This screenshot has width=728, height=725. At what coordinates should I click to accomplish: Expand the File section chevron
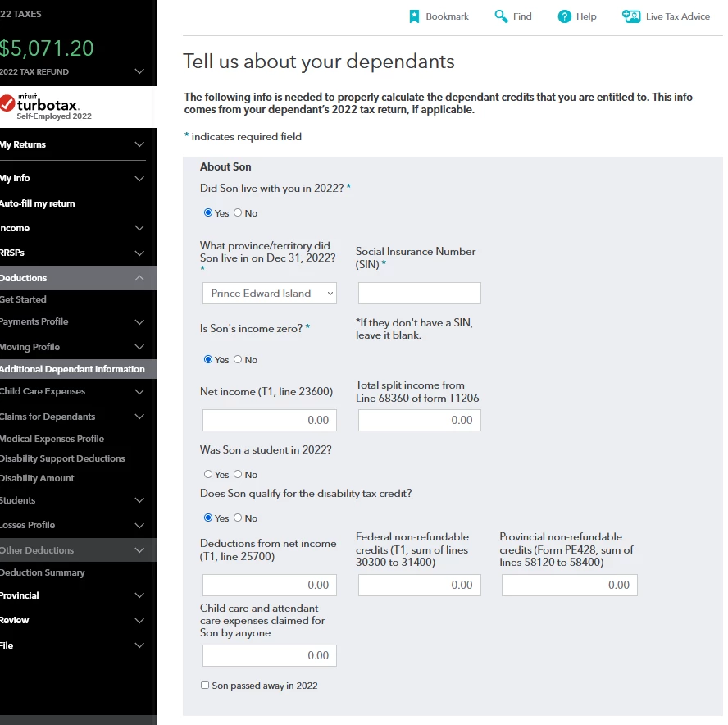click(139, 645)
